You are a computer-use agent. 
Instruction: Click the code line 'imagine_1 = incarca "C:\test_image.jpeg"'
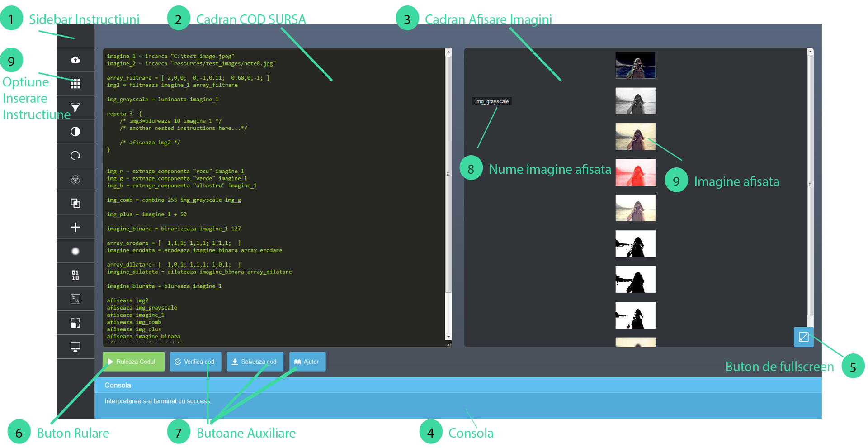170,57
